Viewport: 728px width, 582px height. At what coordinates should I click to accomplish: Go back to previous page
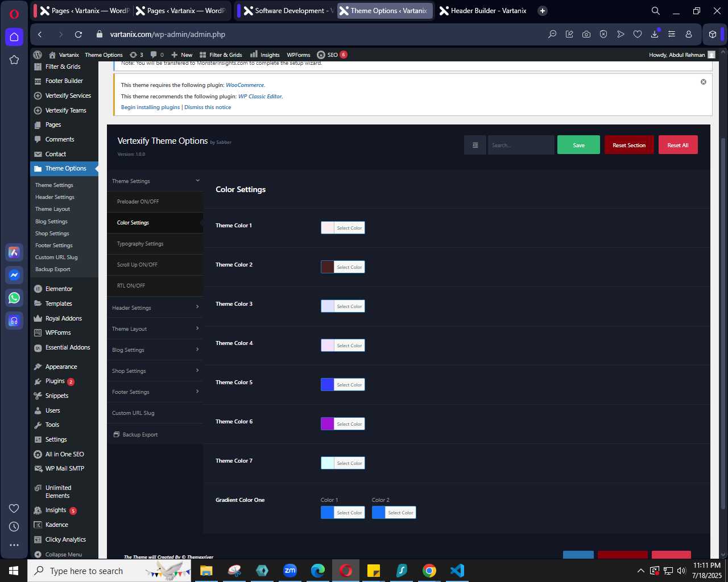40,35
